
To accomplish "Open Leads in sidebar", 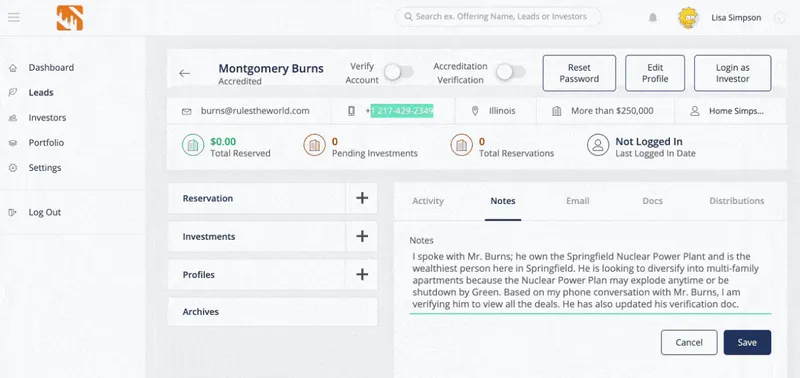I will 41,92.
